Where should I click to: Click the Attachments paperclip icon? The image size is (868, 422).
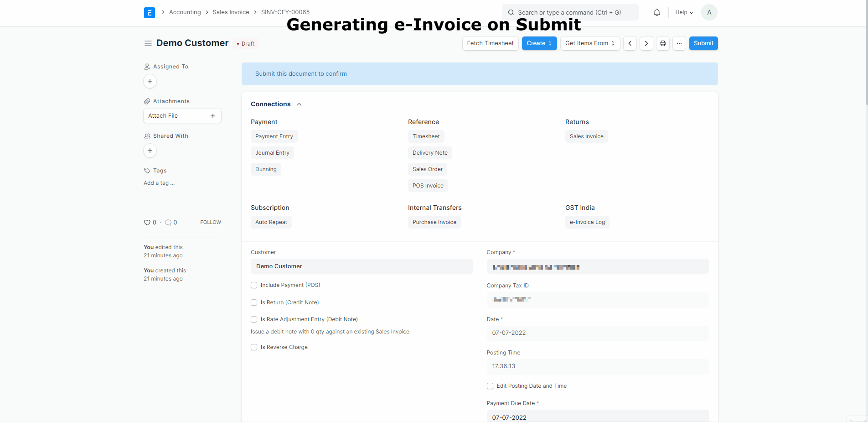click(147, 101)
